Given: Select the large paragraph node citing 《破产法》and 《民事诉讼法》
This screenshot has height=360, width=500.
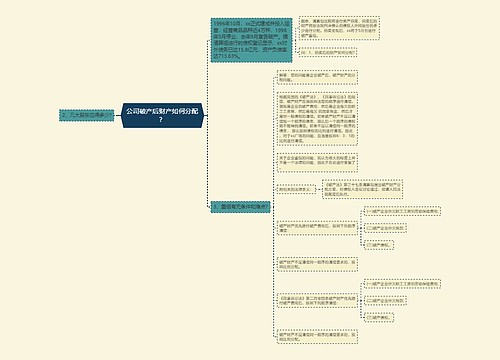Looking at the screenshot, I should [x=317, y=119].
